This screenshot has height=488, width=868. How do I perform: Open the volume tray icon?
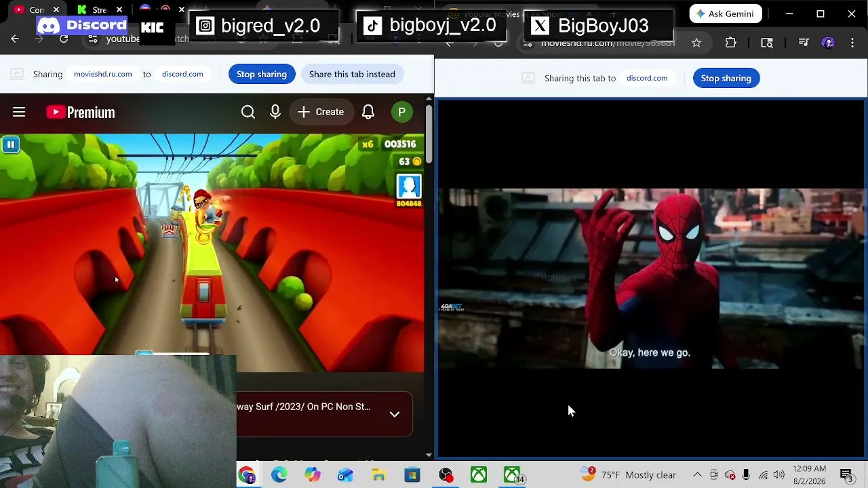[x=779, y=475]
